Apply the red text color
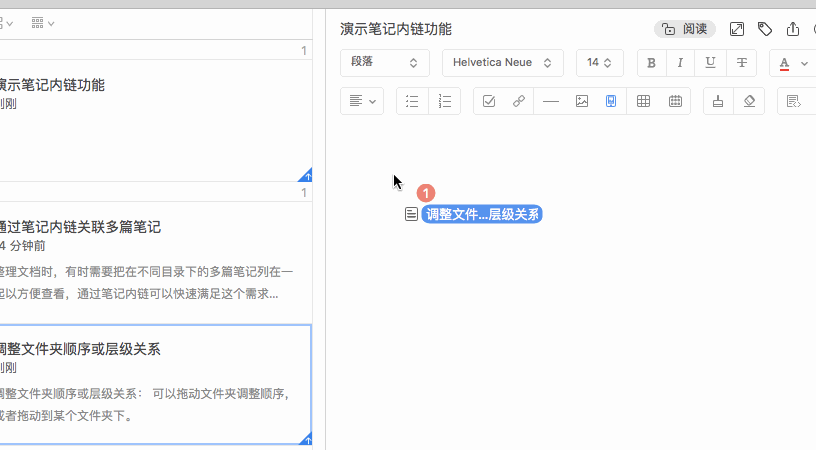The height and width of the screenshot is (450, 816). [784, 63]
